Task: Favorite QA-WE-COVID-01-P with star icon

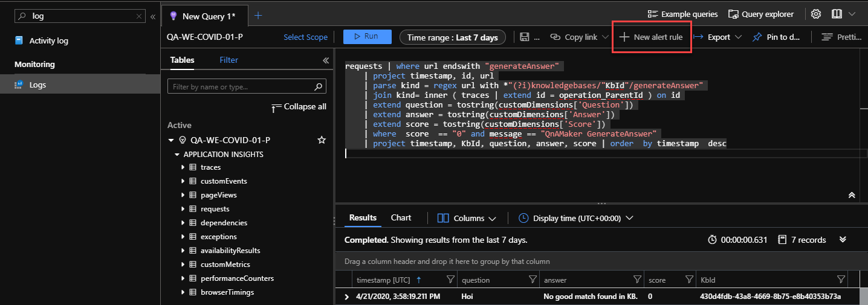Action: tap(322, 140)
